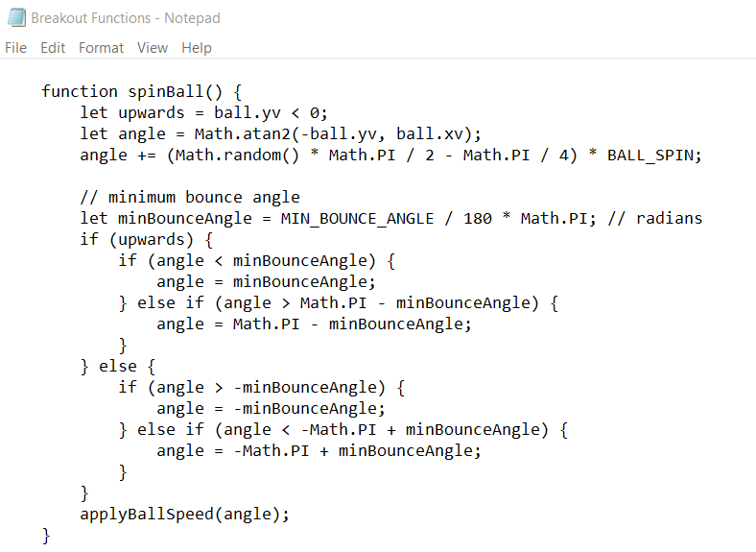Click the "angle = Math.PI - minBounceAngle;" line
The width and height of the screenshot is (756, 552).
tap(315, 324)
